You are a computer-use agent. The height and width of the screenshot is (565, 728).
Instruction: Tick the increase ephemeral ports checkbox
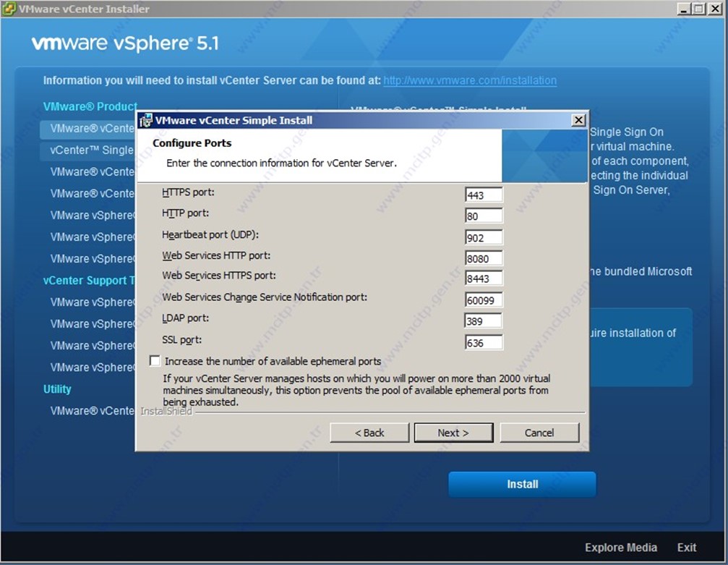pyautogui.click(x=155, y=361)
